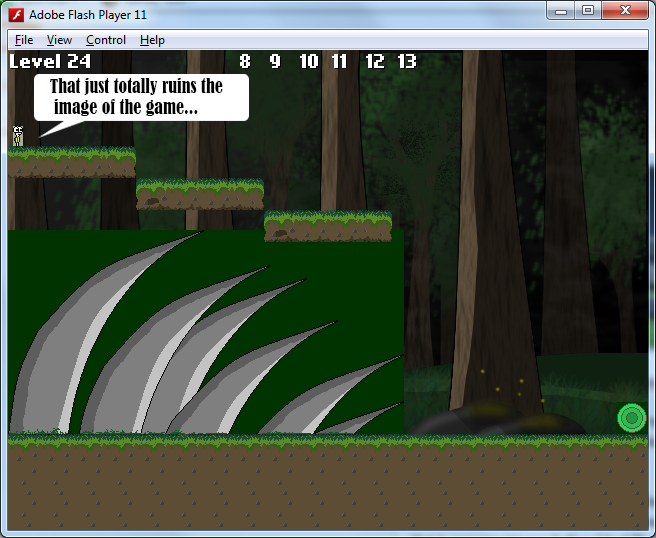Open the File menu
656x538 pixels.
(24, 40)
